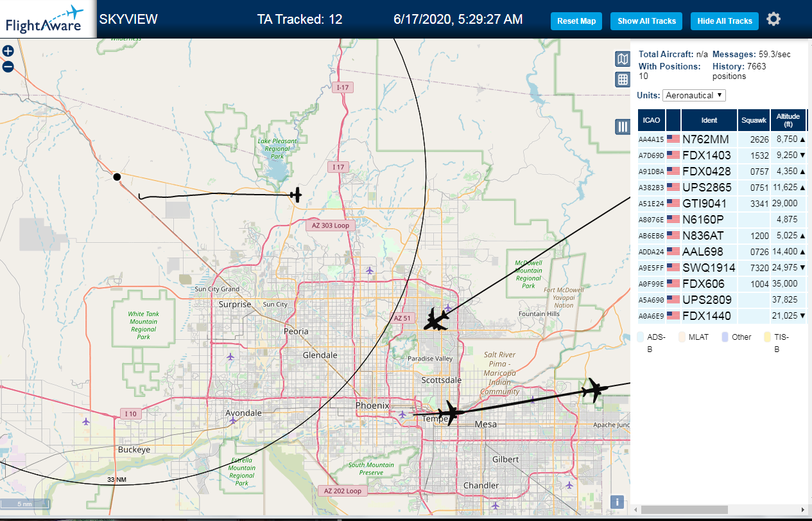
Task: Open the map attribution info icon
Action: [x=617, y=502]
